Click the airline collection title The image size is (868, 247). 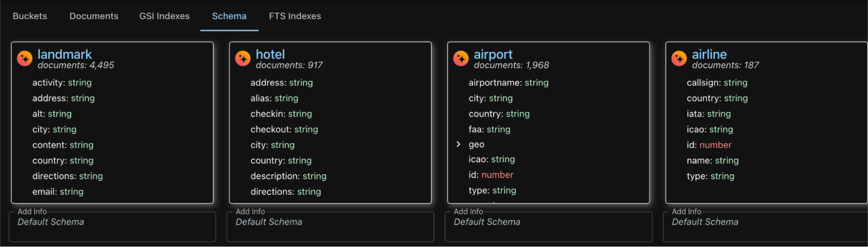(709, 54)
